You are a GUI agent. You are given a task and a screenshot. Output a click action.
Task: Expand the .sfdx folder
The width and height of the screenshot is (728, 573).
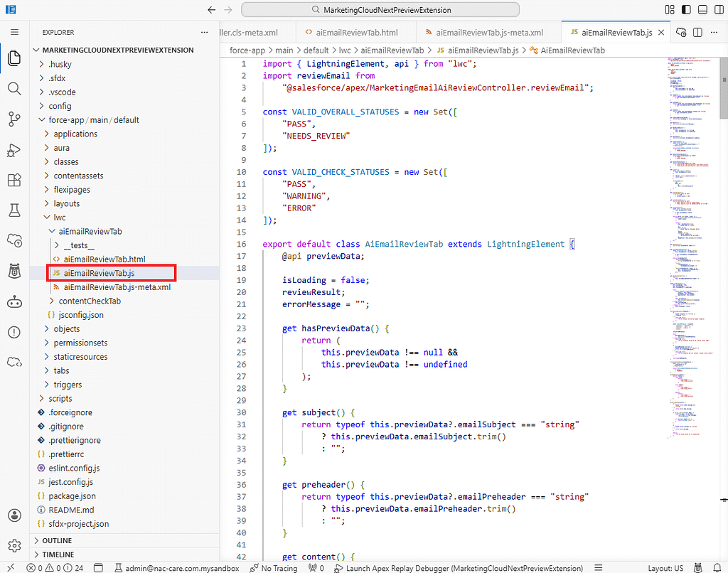(57, 78)
